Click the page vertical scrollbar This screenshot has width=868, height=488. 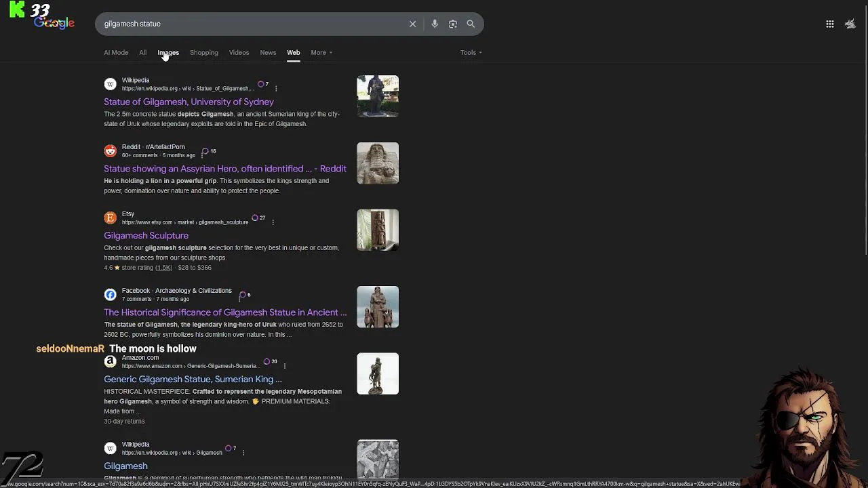click(865, 129)
